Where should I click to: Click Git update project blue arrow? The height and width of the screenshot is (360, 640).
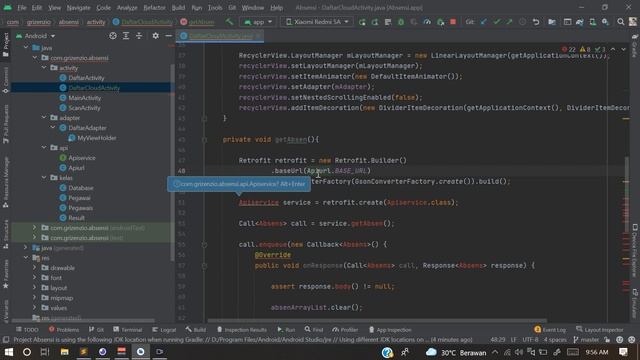[484, 22]
